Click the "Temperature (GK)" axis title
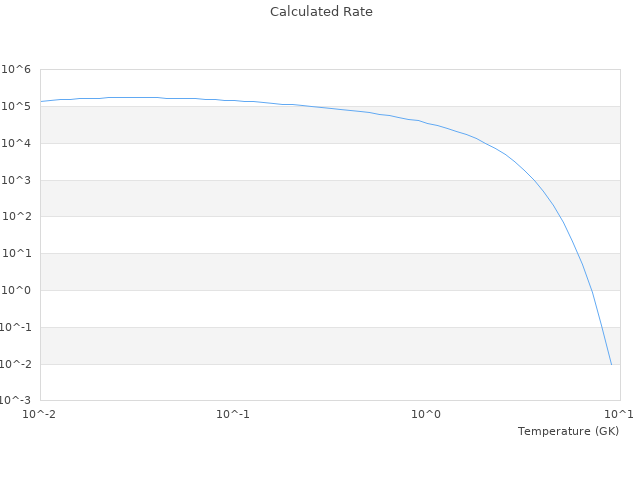 click(x=568, y=431)
